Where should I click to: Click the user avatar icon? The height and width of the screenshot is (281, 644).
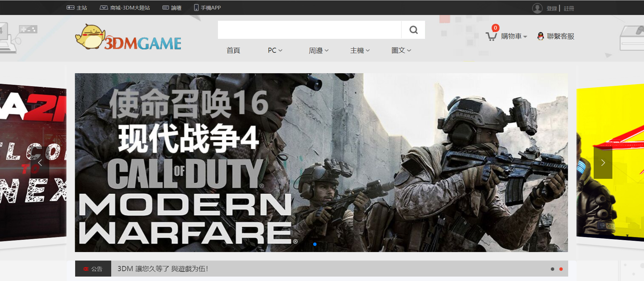[x=537, y=8]
